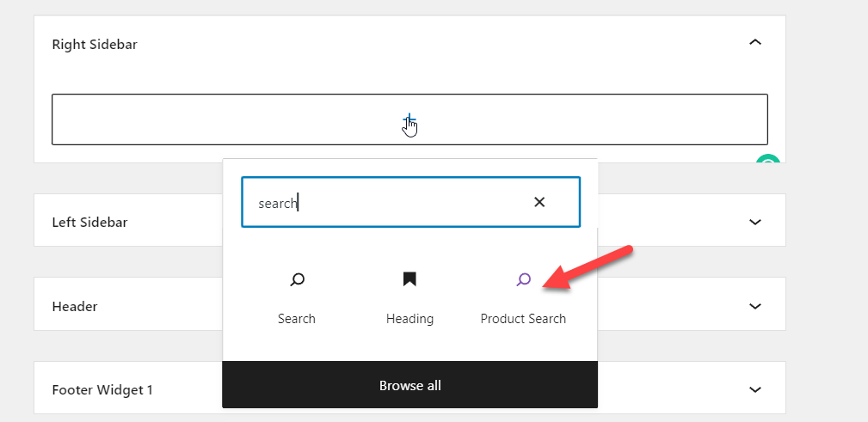Expand the Left Sidebar widget area
This screenshot has width=868, height=422.
(x=755, y=222)
